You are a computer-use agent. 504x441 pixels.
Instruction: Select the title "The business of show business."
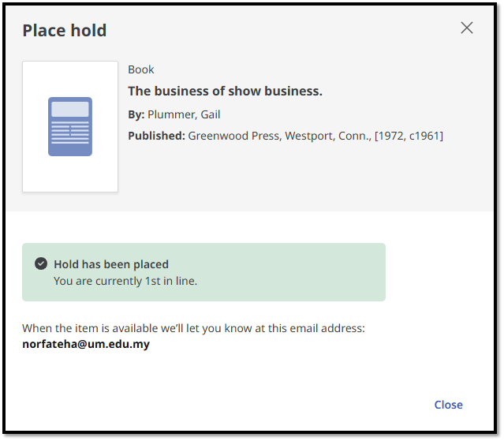point(225,91)
